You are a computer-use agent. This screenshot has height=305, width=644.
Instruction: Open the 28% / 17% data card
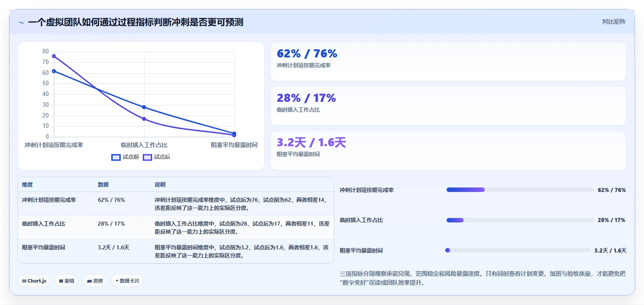pyautogui.click(x=448, y=105)
